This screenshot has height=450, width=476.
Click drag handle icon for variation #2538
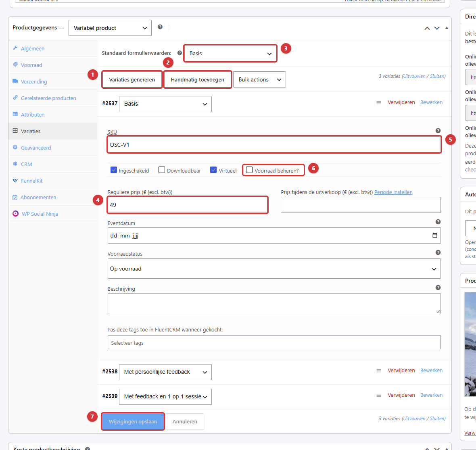pos(378,371)
